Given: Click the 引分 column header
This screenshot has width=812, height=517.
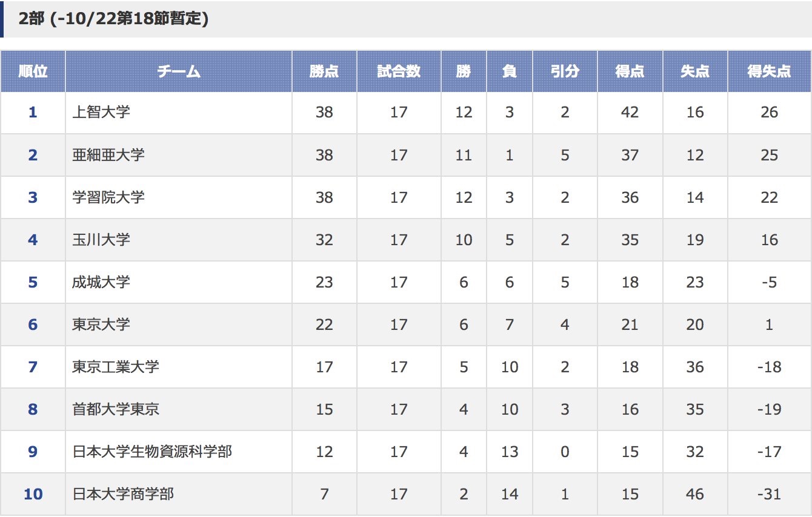Looking at the screenshot, I should coord(565,71).
